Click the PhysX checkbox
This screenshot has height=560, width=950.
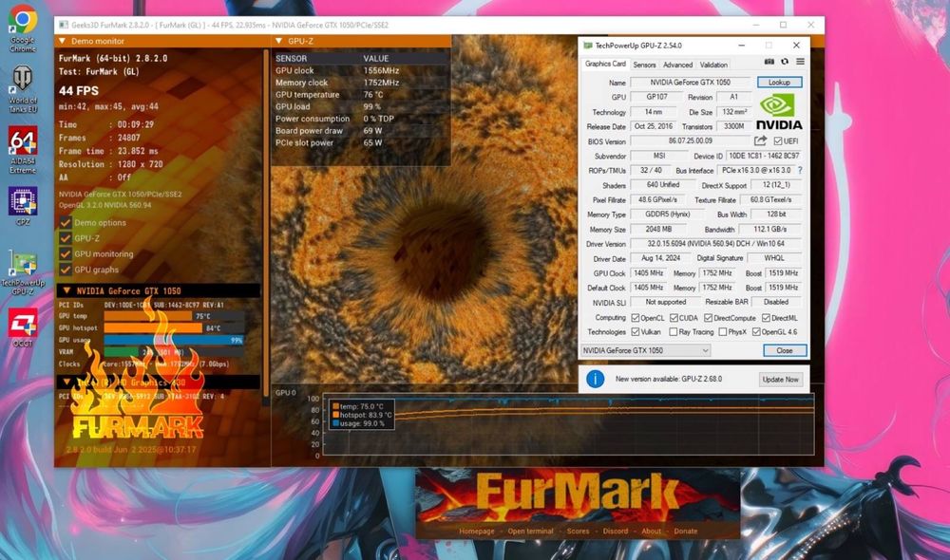pyautogui.click(x=722, y=332)
